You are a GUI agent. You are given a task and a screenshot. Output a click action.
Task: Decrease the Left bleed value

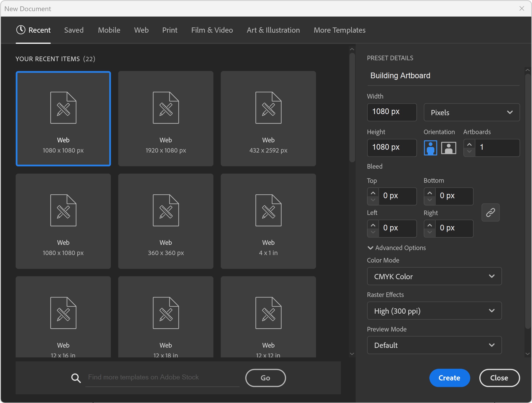[373, 232]
